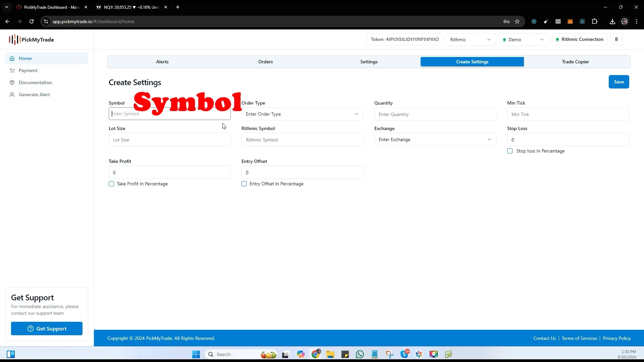The image size is (644, 362).
Task: Open the MetaMask fox extension
Action: click(x=570, y=21)
